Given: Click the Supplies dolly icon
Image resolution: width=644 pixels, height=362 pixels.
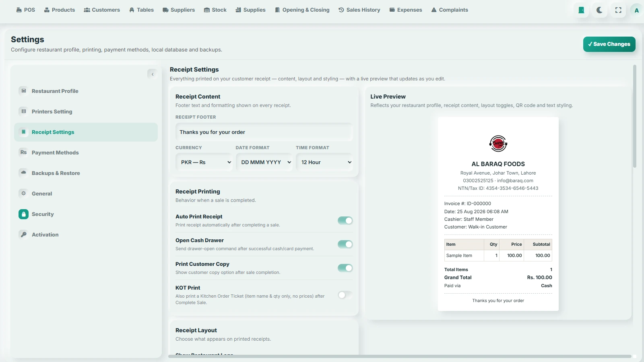Looking at the screenshot, I should [238, 10].
